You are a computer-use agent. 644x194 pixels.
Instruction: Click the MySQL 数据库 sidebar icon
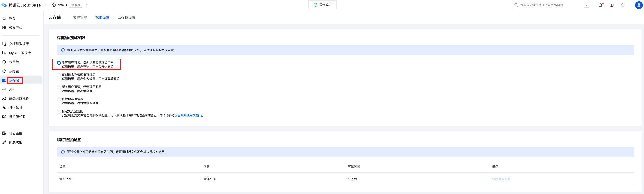point(4,53)
